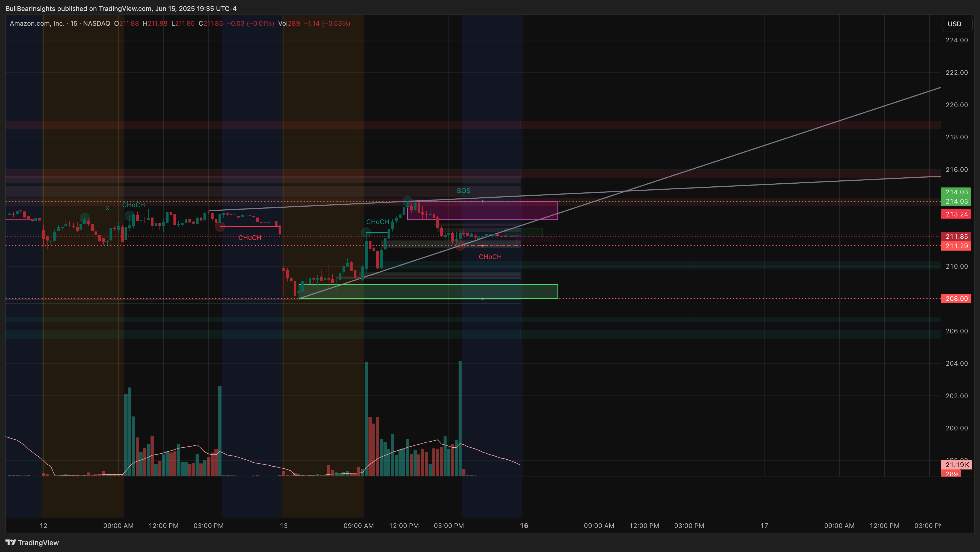
Task: Click the 21.19K volume average label
Action: [x=957, y=465]
